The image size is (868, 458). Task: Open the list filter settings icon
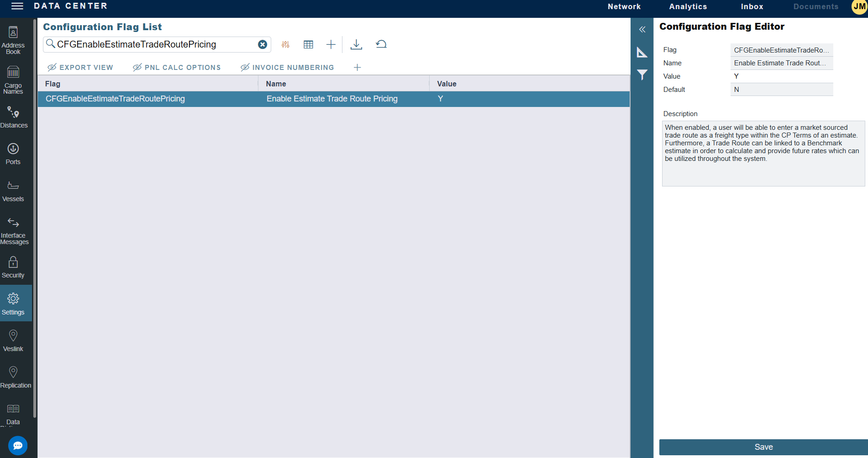coord(285,44)
